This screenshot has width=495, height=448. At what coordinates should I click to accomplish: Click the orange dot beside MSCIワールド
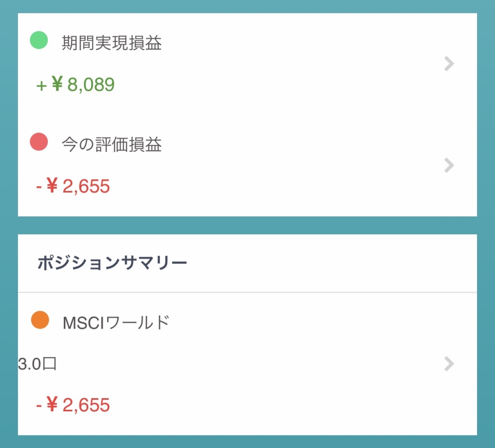(40, 320)
